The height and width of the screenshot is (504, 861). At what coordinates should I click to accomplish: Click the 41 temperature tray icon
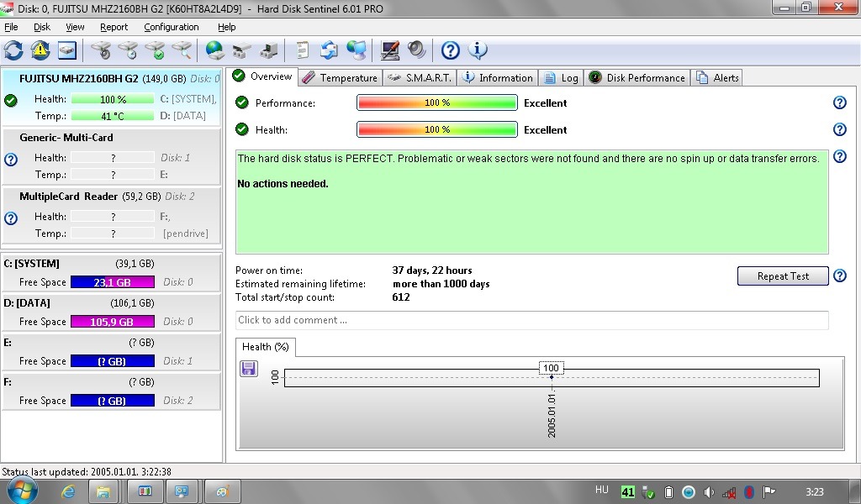627,492
